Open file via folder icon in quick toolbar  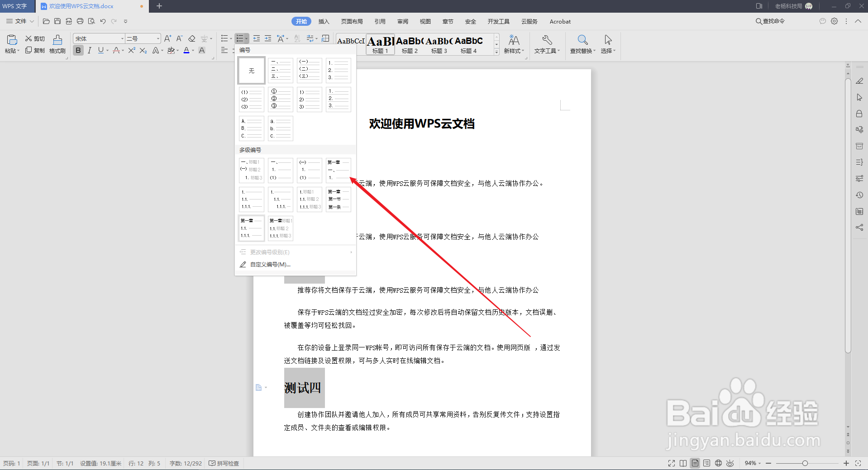tap(46, 21)
